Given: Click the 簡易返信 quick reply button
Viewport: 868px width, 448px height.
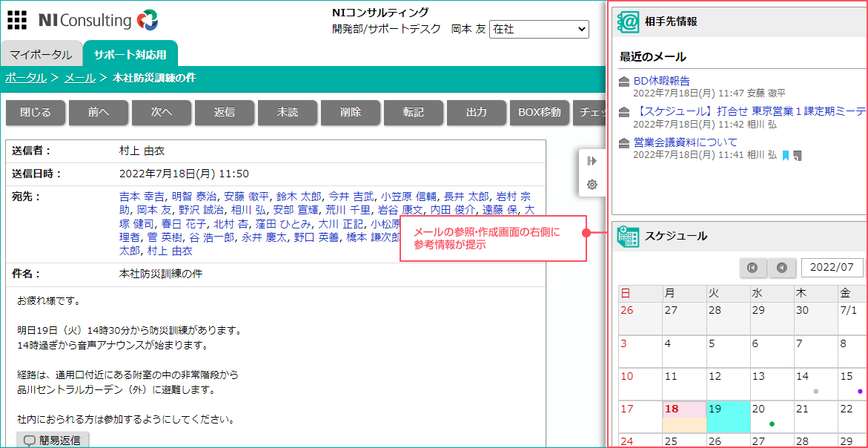Looking at the screenshot, I should (53, 440).
